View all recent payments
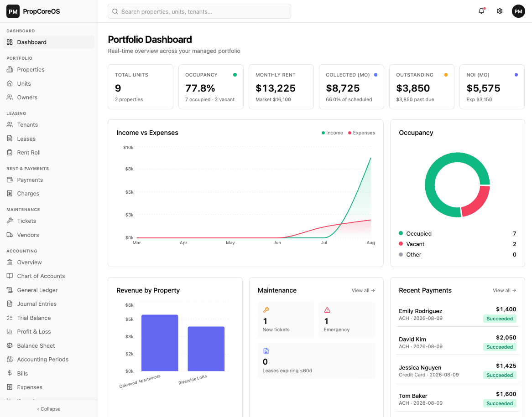The height and width of the screenshot is (417, 532). click(x=504, y=291)
